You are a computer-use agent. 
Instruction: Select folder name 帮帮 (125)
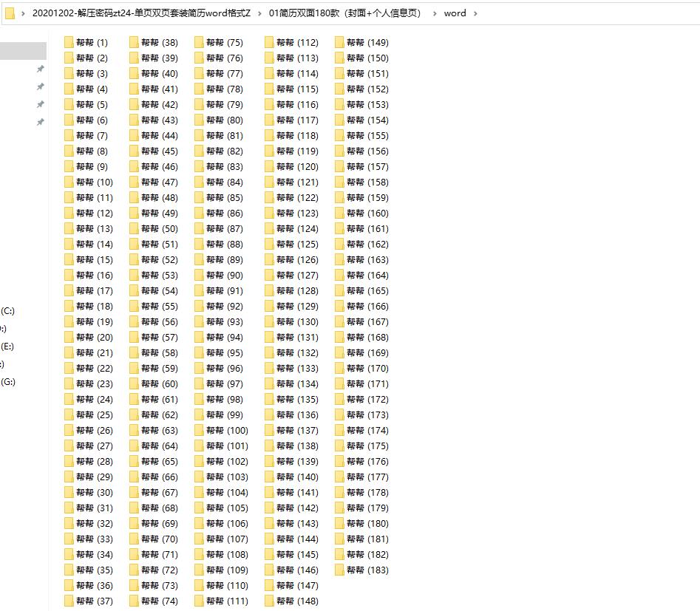(x=298, y=244)
